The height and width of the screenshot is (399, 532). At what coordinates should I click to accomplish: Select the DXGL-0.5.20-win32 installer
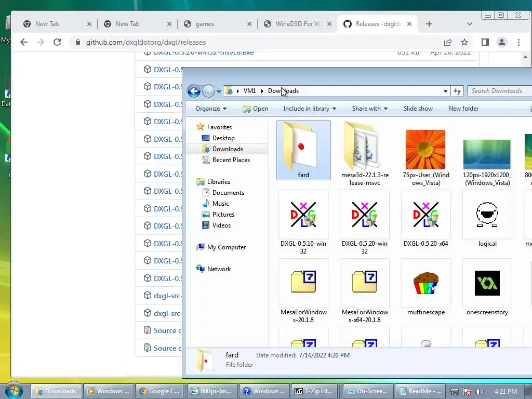coord(364,222)
